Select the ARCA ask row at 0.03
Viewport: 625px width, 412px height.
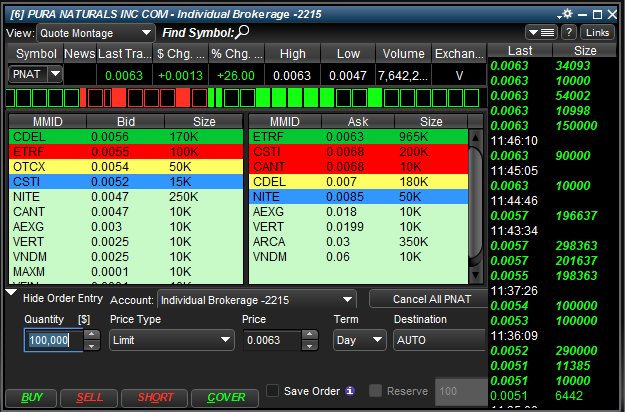[358, 242]
